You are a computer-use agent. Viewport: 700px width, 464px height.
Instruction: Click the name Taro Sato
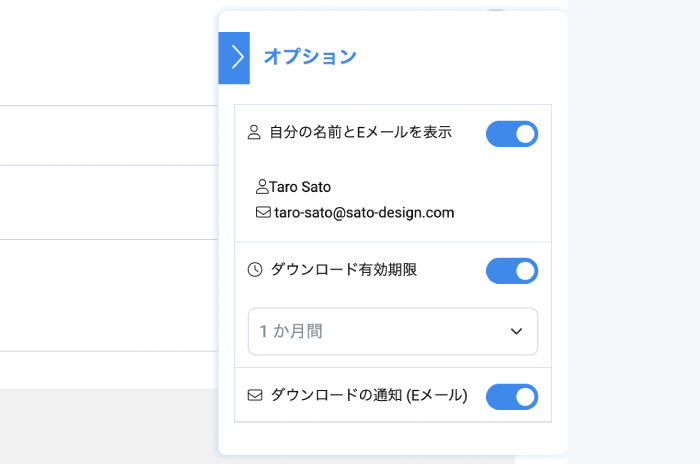tap(300, 187)
